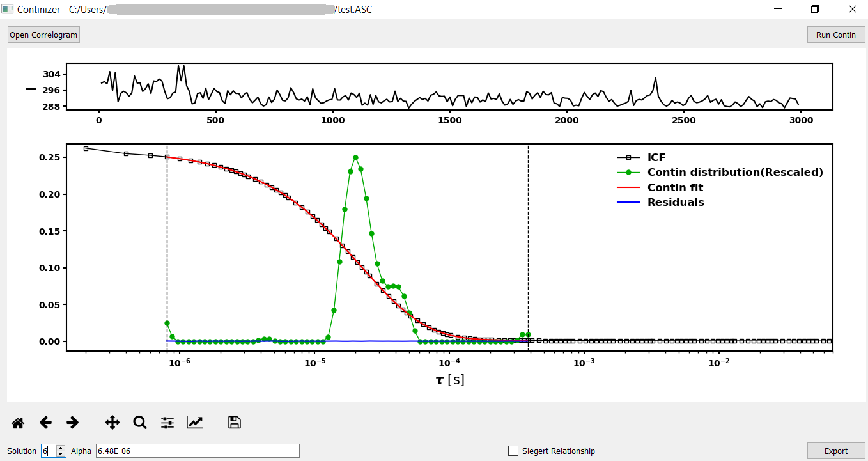Click the τ [s] axis label
Image resolution: width=868 pixels, height=461 pixels.
(450, 380)
